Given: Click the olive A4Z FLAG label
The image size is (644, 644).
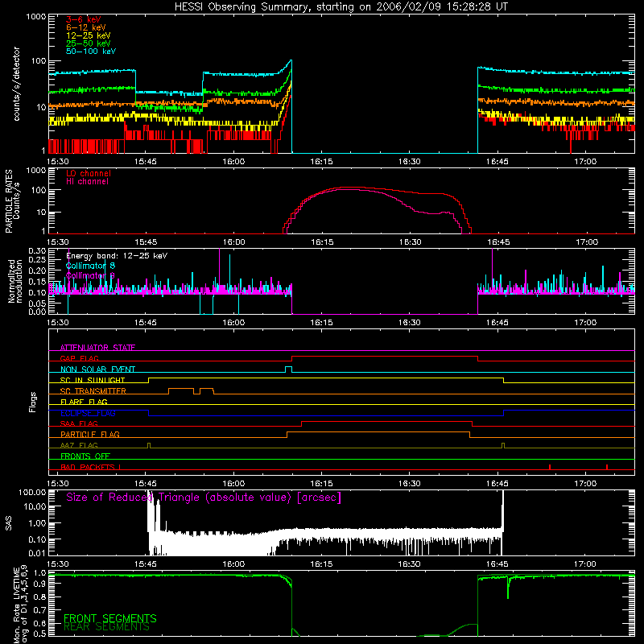Looking at the screenshot, I should [79, 445].
